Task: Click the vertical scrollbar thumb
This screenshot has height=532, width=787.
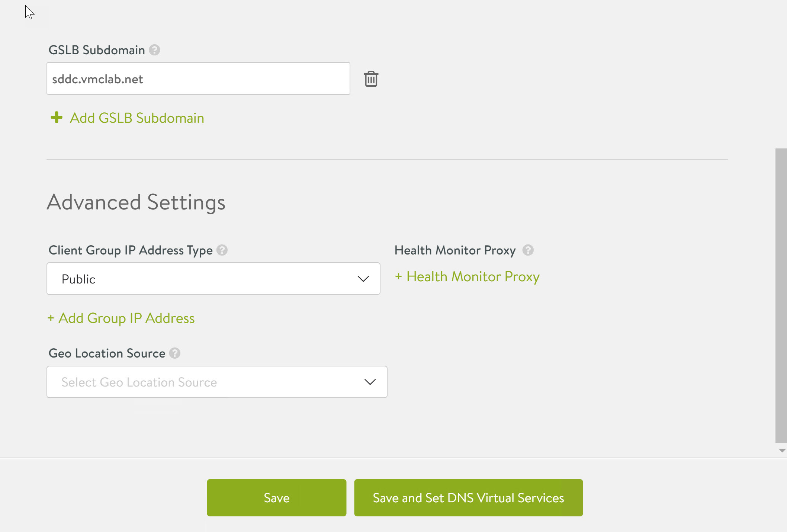Action: [781, 296]
